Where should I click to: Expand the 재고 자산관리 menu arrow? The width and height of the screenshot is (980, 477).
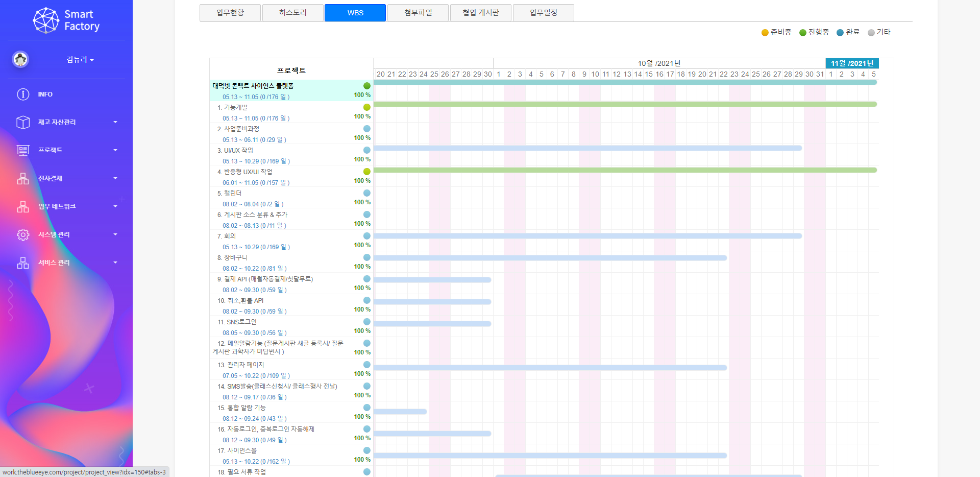coord(115,122)
